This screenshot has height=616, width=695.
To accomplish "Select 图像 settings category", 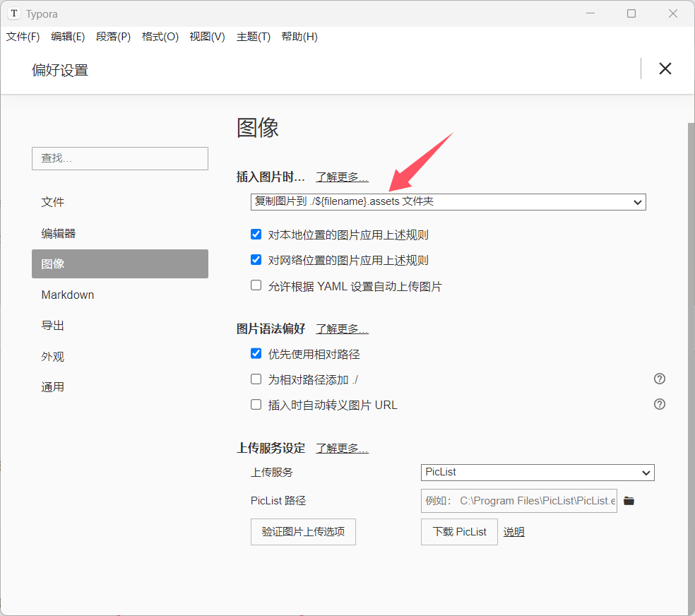I will coord(119,263).
